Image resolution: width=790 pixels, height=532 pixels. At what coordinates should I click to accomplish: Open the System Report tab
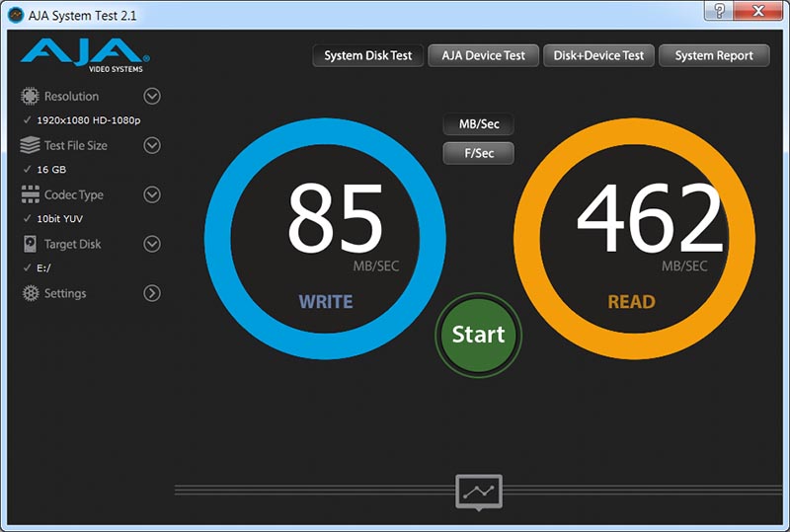click(x=714, y=55)
